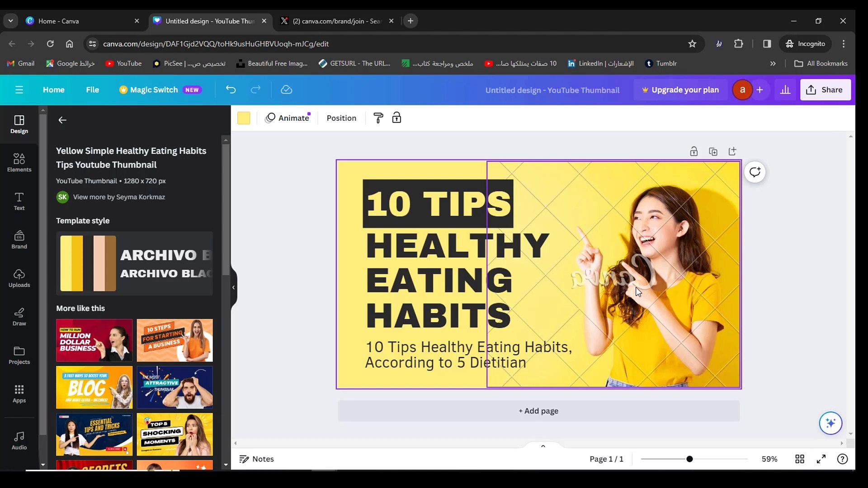Image resolution: width=868 pixels, height=488 pixels.
Task: Duplicate the selected element above canvas
Action: (x=713, y=151)
